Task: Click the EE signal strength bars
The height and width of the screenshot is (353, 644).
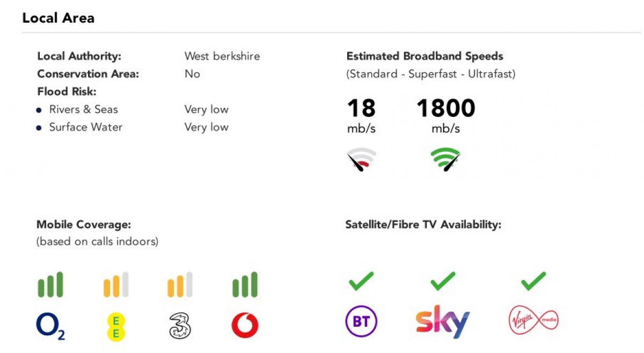Action: click(x=116, y=285)
